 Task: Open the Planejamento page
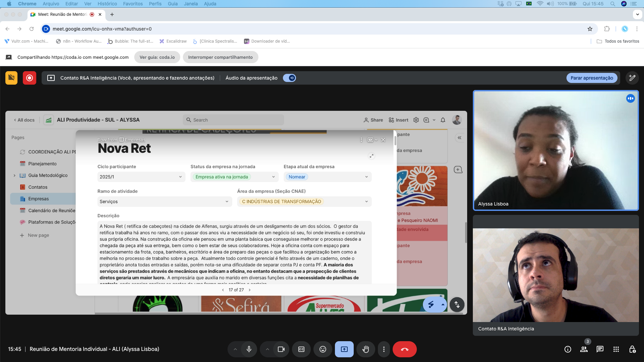[42, 164]
